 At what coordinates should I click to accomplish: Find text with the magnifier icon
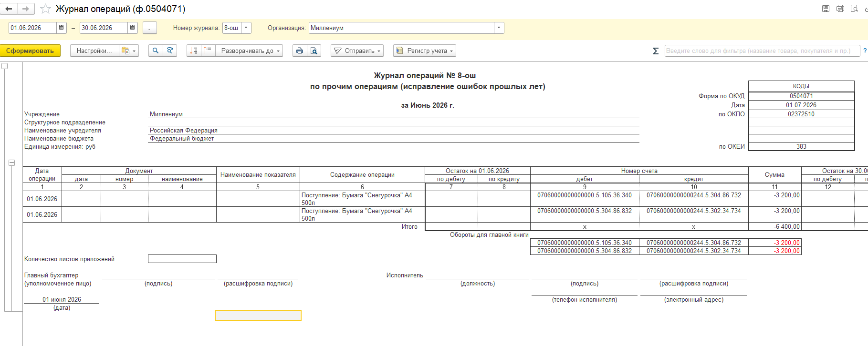coord(155,51)
